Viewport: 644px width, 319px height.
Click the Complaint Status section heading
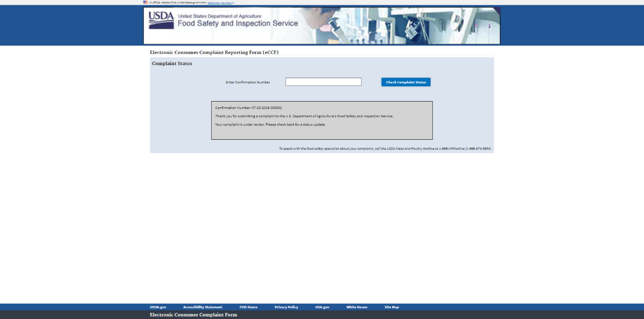click(x=172, y=64)
